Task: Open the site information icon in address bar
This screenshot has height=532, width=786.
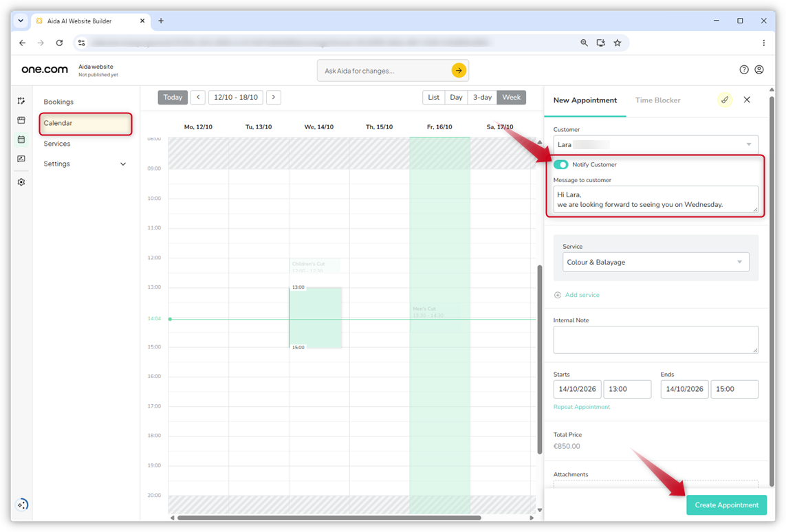Action: [82, 43]
